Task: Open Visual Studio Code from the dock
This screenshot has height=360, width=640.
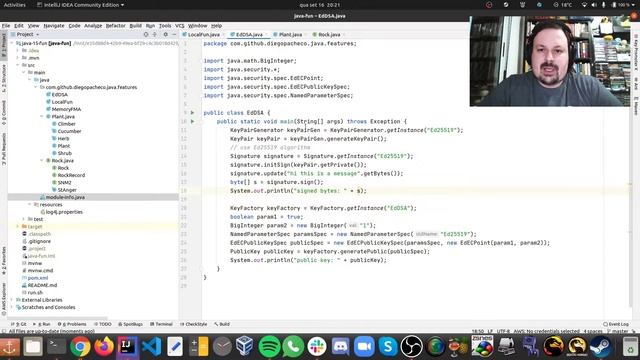Action: click(151, 347)
